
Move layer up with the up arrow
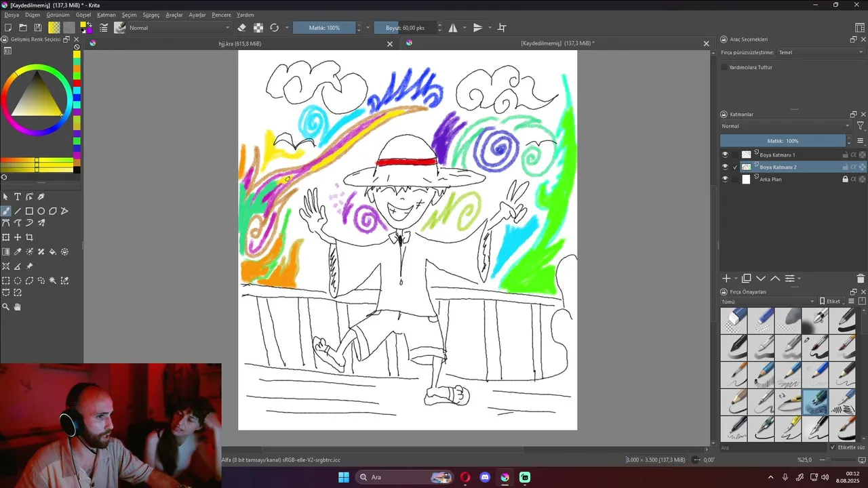775,279
